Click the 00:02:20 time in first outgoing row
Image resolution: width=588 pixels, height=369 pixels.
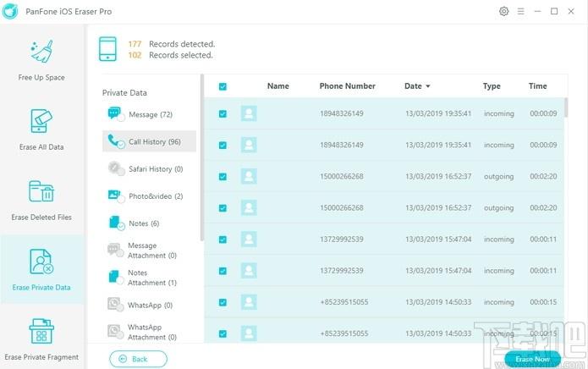pos(543,176)
